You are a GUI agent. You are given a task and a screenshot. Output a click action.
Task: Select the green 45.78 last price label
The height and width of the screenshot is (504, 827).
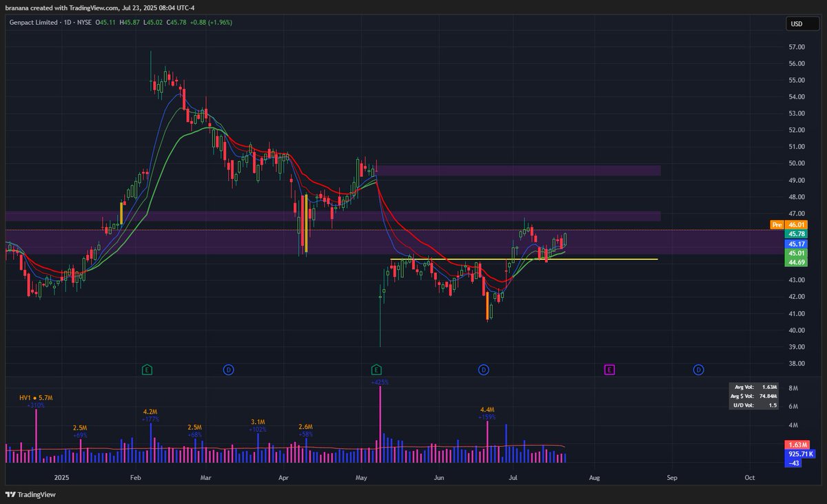(x=797, y=234)
